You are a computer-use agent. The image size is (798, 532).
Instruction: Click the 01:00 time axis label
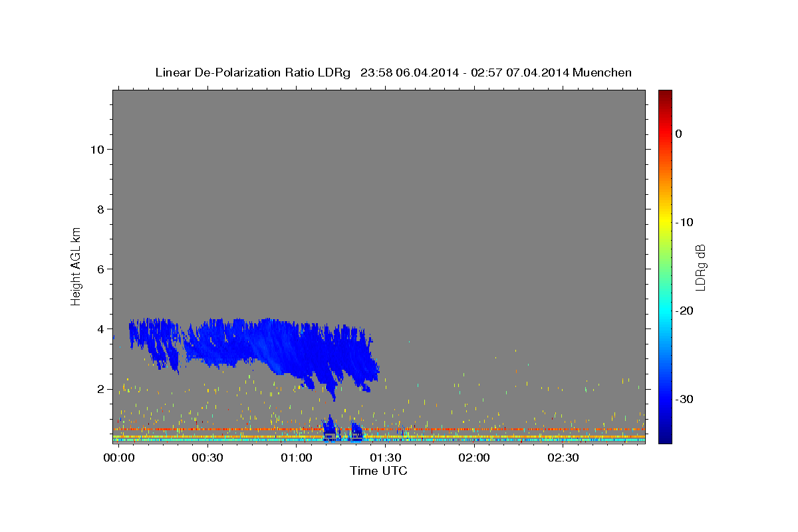click(x=297, y=458)
